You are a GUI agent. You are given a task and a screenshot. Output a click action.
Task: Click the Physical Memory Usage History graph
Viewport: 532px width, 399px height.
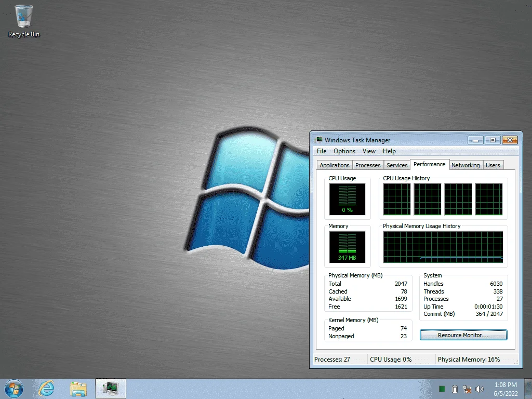[443, 247]
